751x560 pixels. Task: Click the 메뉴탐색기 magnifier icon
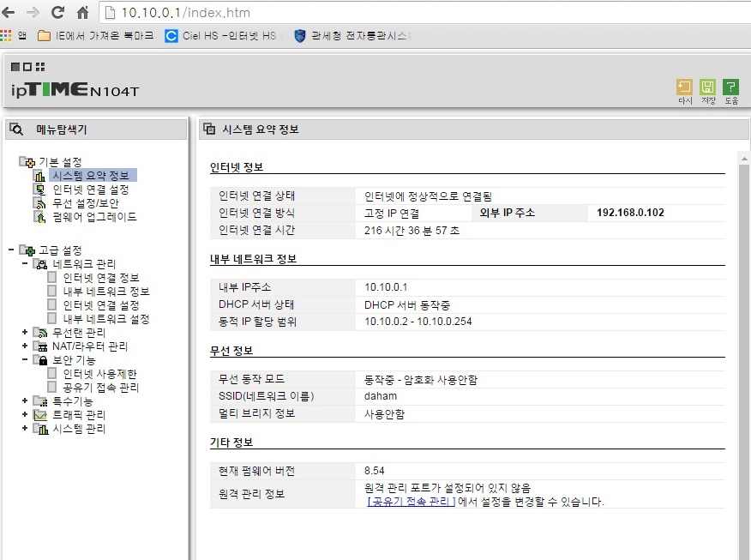tap(16, 129)
